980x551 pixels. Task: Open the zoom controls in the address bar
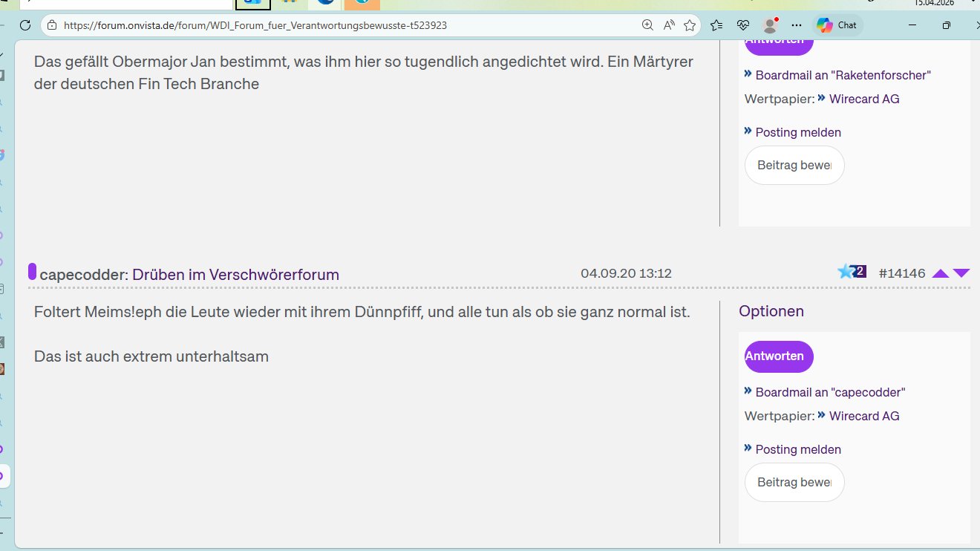coord(647,25)
